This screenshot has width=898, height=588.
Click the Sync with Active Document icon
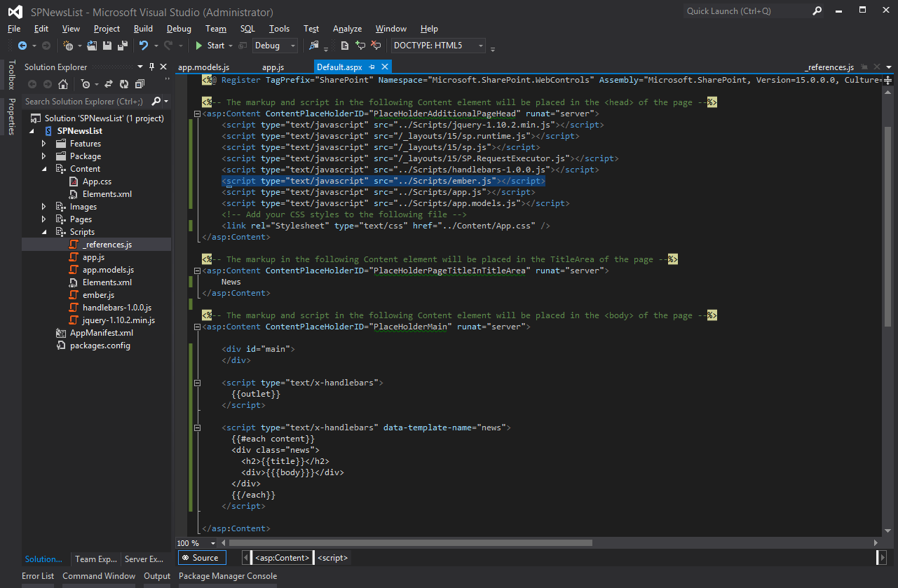pos(109,84)
